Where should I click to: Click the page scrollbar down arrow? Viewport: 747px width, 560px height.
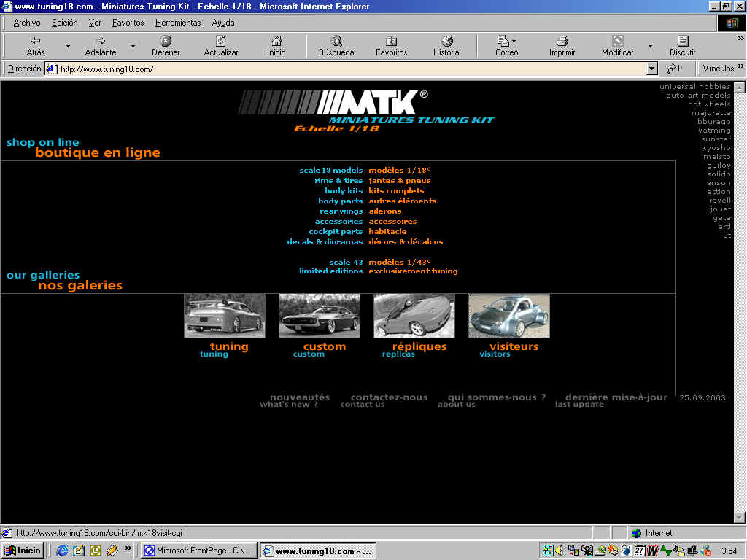(740, 517)
